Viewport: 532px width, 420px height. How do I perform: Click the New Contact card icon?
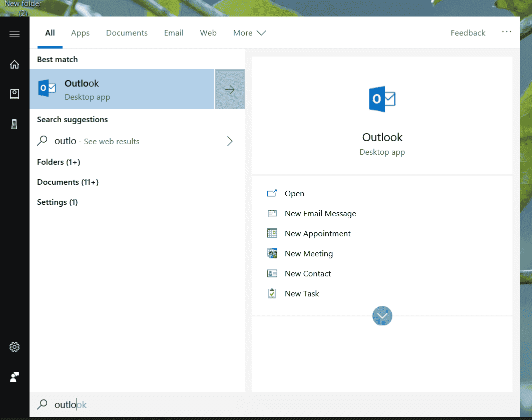pyautogui.click(x=272, y=273)
